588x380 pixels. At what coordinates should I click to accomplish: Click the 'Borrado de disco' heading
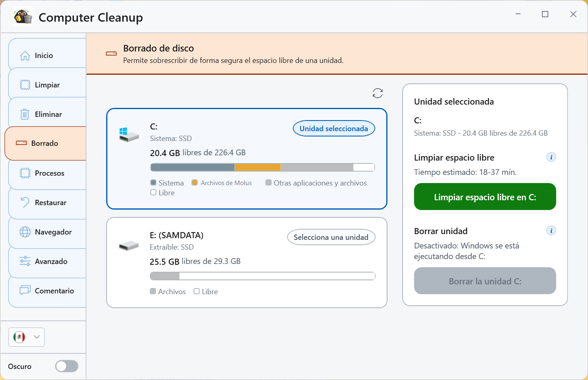click(x=158, y=48)
